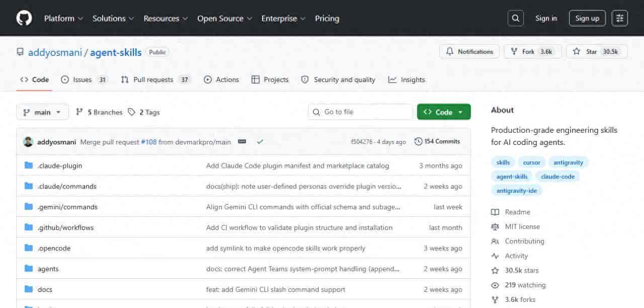
Task: Open commit 'add symlink to make opencode skills work'
Action: point(286,248)
